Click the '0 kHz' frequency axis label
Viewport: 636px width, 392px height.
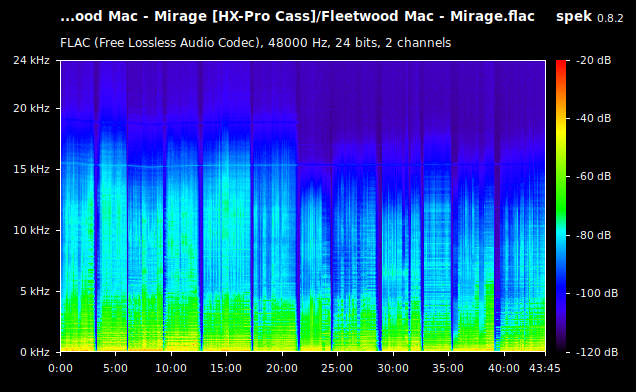pyautogui.click(x=35, y=352)
